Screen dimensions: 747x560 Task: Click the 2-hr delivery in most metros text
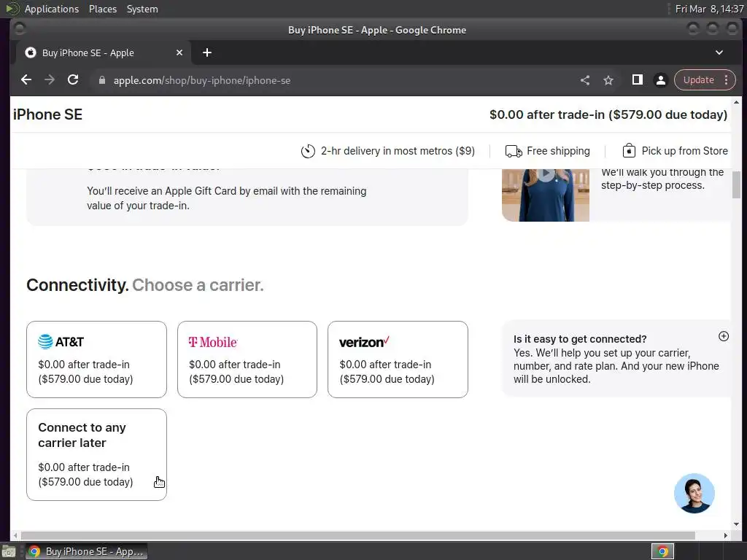398,151
